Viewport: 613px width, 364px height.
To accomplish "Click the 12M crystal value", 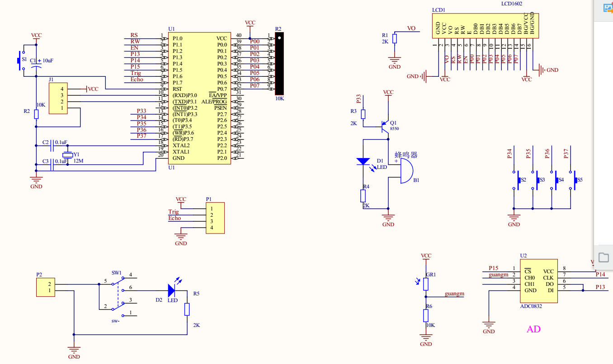I will [79, 161].
